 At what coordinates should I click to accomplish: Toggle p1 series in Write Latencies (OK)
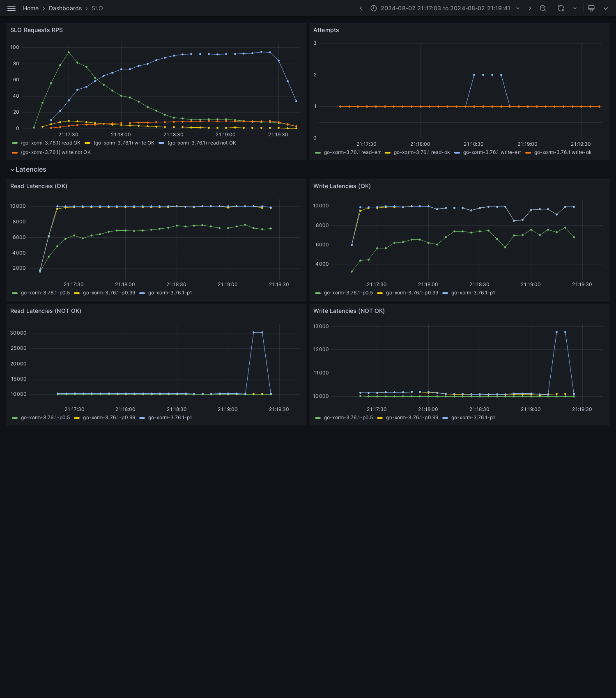coord(473,293)
